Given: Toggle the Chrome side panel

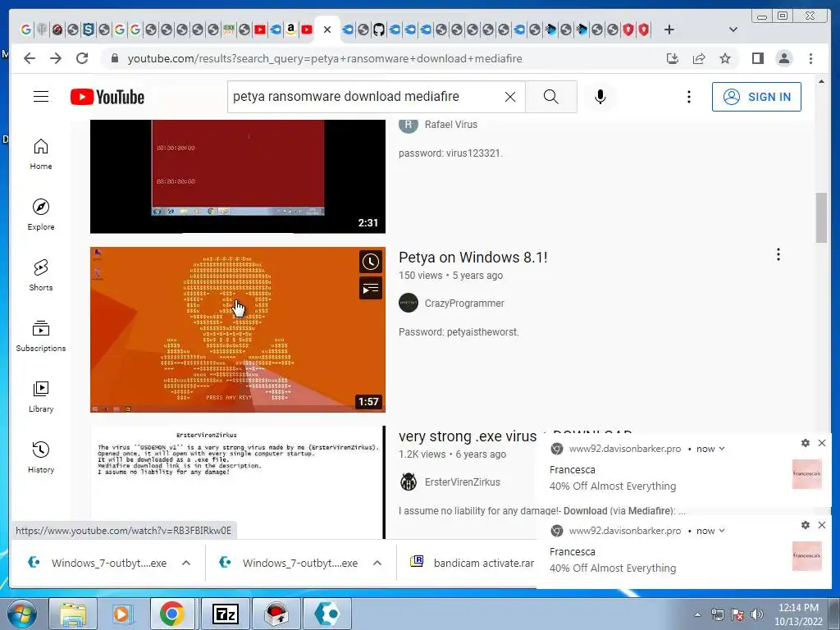Looking at the screenshot, I should tap(757, 58).
